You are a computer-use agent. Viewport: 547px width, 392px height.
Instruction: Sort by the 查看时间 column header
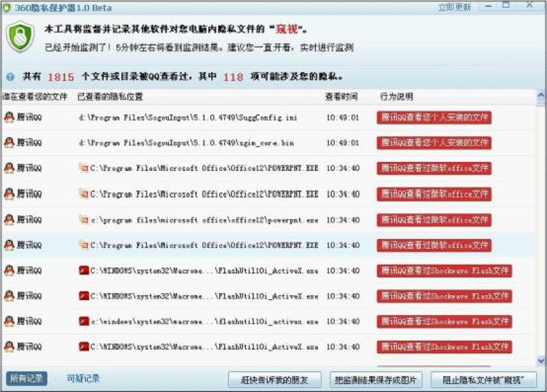tap(342, 97)
